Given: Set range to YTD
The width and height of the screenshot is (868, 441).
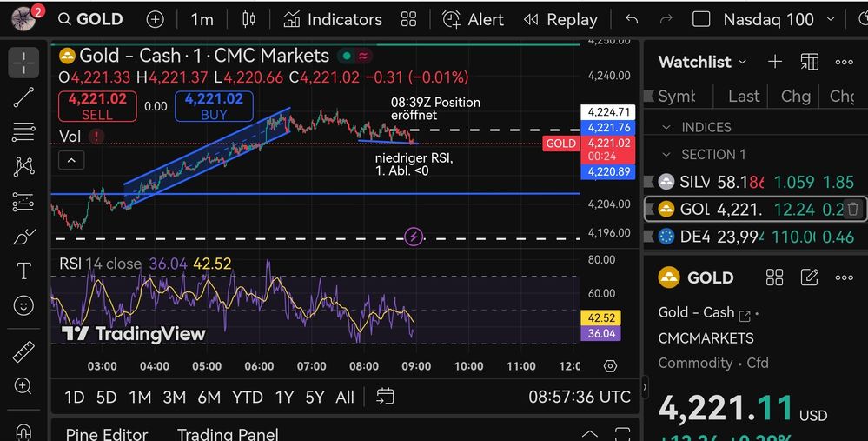Looking at the screenshot, I should point(247,398).
